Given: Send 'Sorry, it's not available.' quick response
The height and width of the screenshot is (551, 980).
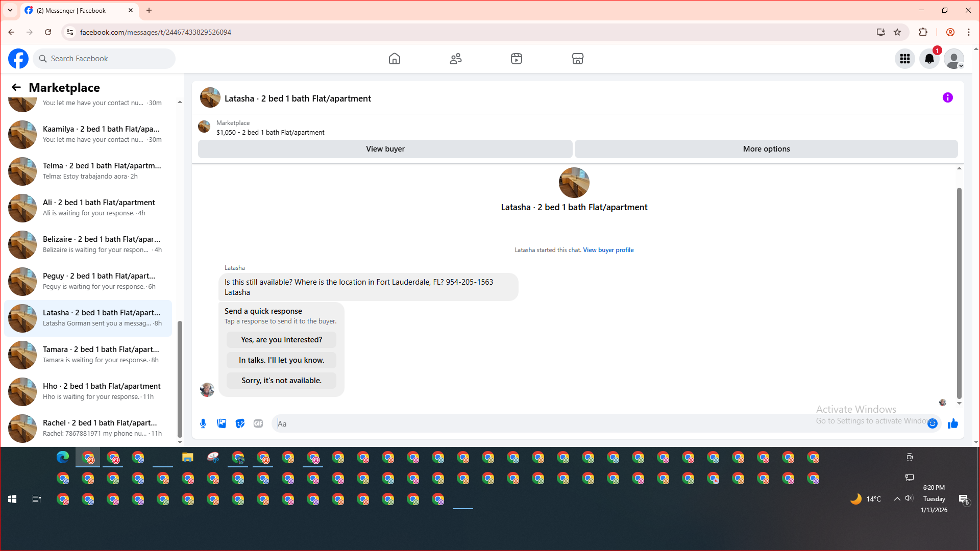Looking at the screenshot, I should (x=281, y=381).
